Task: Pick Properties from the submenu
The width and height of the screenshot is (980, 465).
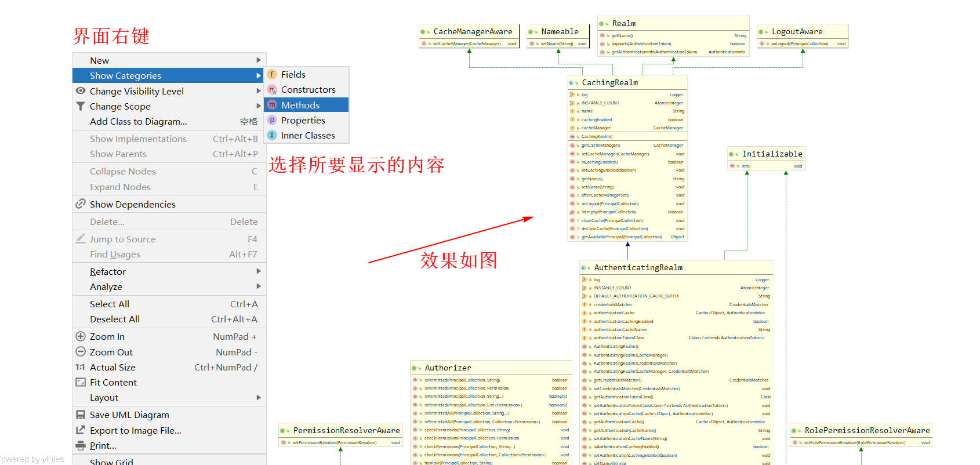Action: tap(306, 120)
